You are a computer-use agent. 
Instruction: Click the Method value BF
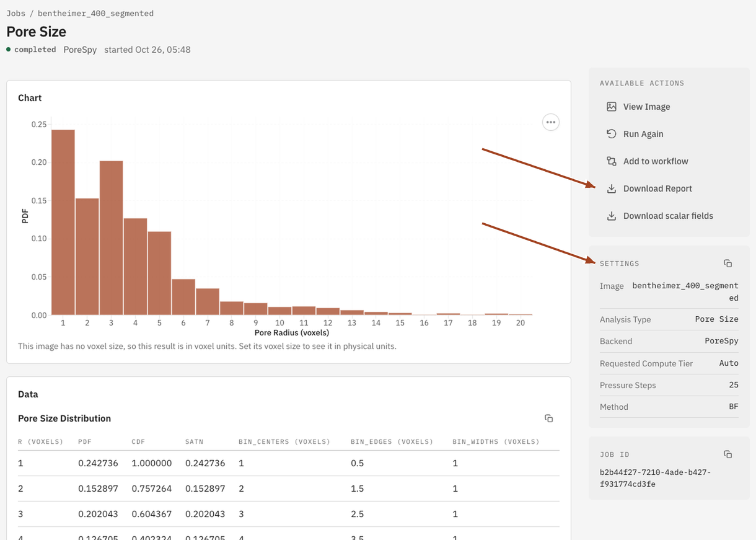click(x=734, y=407)
